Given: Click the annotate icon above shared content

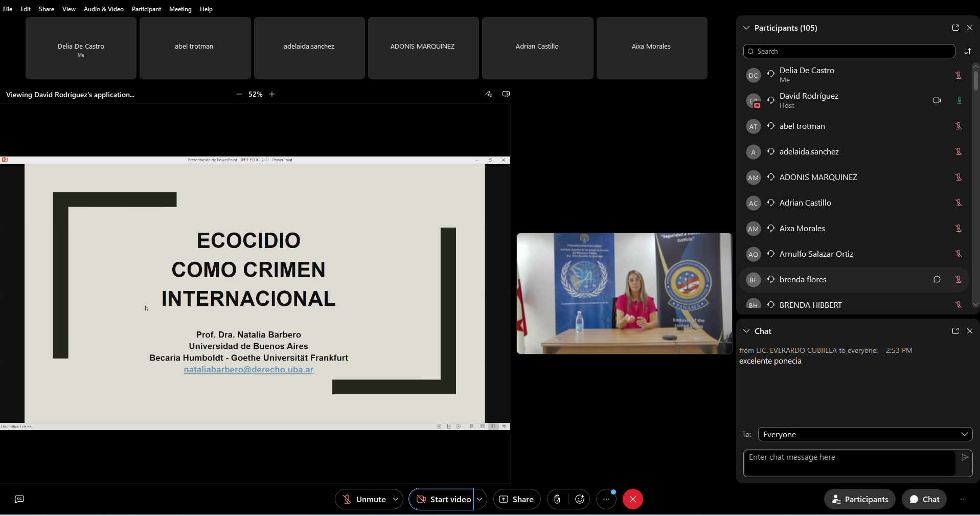Looking at the screenshot, I should tap(489, 94).
